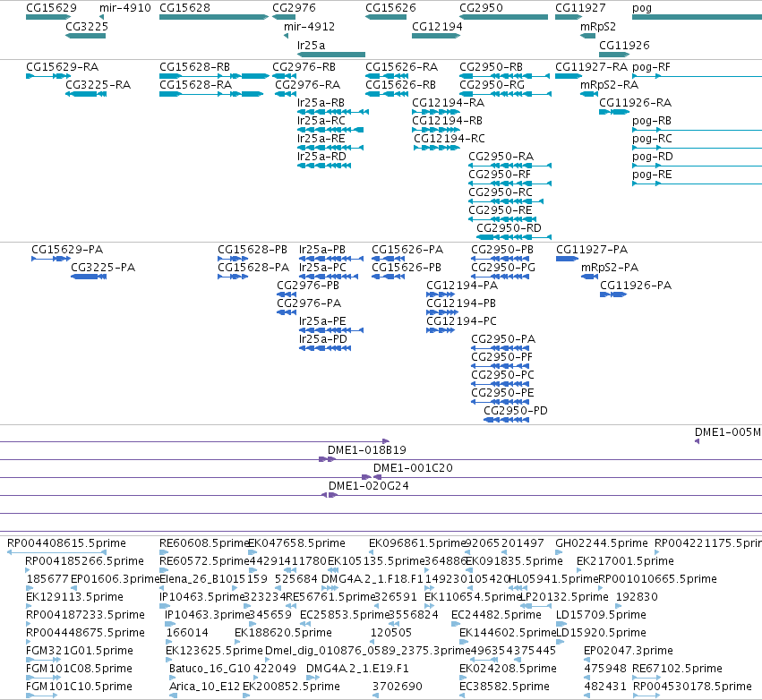Select protein CG11926-PA

[x=613, y=295]
